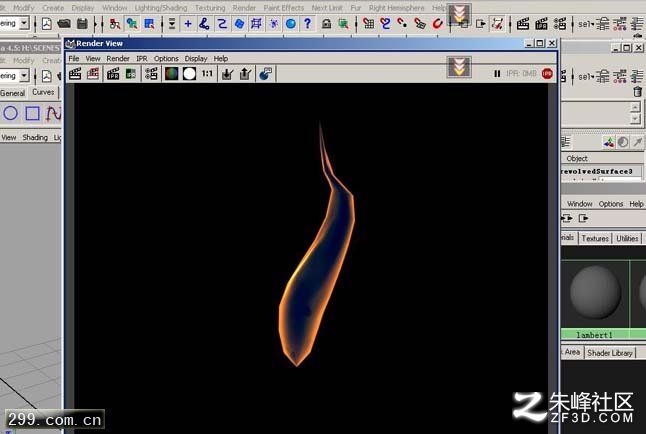The height and width of the screenshot is (434, 646).
Task: Open Window menu in Hypershade
Action: point(580,204)
